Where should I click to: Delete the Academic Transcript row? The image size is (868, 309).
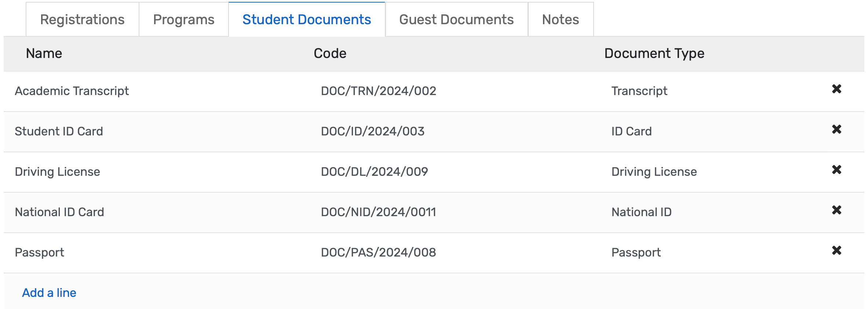pyautogui.click(x=836, y=89)
